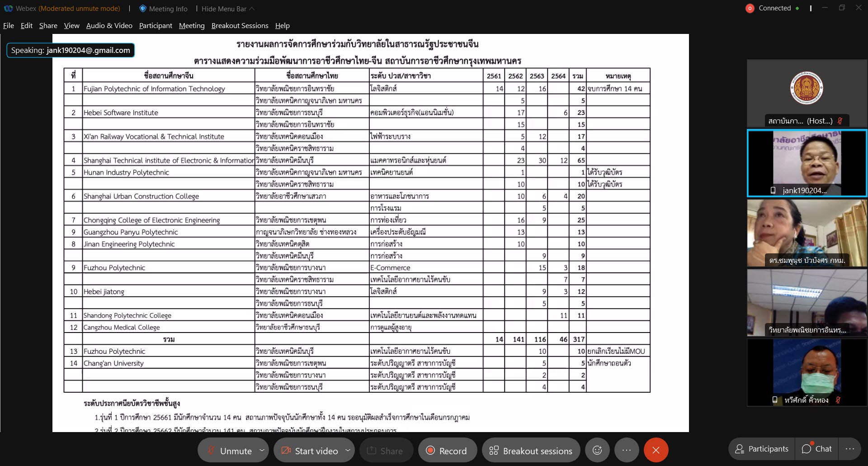Open Breakout sessions from the toolbar
This screenshot has height=466, width=868.
[531, 451]
